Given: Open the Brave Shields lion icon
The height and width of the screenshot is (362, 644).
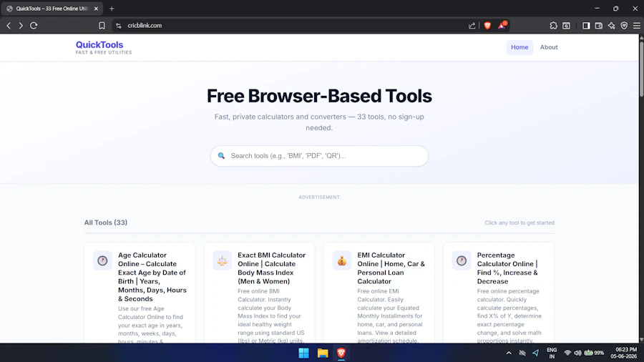Looking at the screenshot, I should (x=487, y=26).
